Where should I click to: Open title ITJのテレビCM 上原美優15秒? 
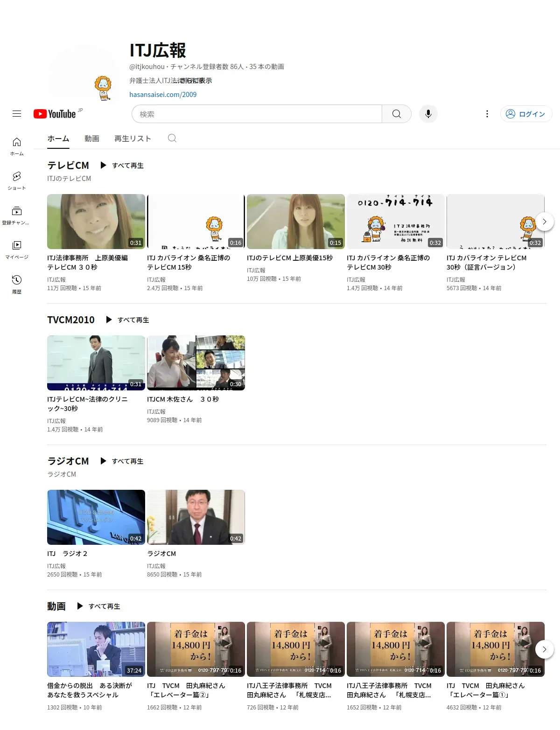coord(290,258)
